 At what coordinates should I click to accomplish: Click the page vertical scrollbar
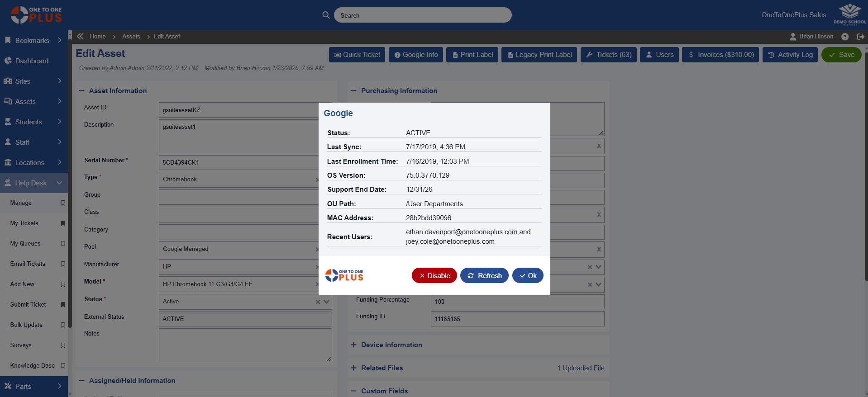(866, 181)
